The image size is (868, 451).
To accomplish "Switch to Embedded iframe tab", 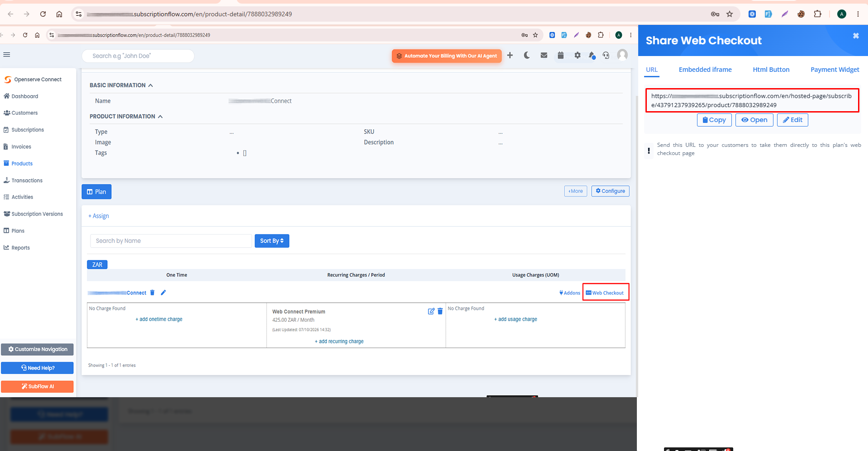I will coord(705,70).
